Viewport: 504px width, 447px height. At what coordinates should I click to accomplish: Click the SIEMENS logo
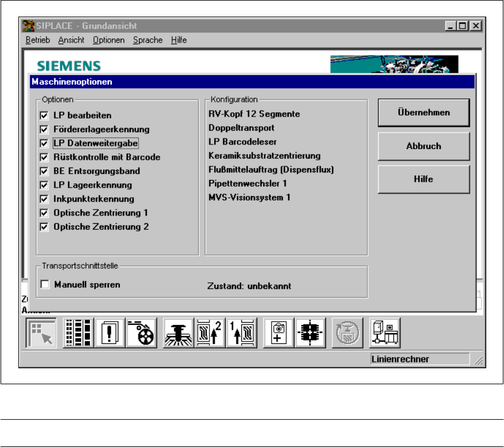tap(69, 66)
